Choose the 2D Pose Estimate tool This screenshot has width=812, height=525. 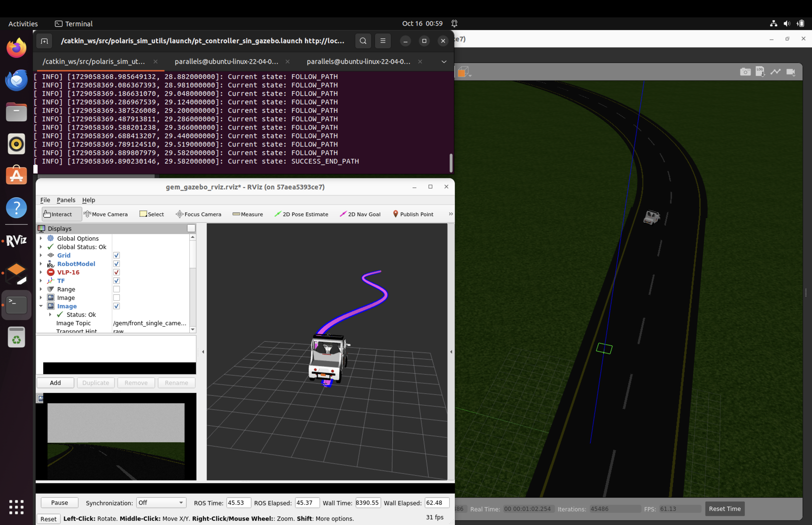pyautogui.click(x=301, y=214)
